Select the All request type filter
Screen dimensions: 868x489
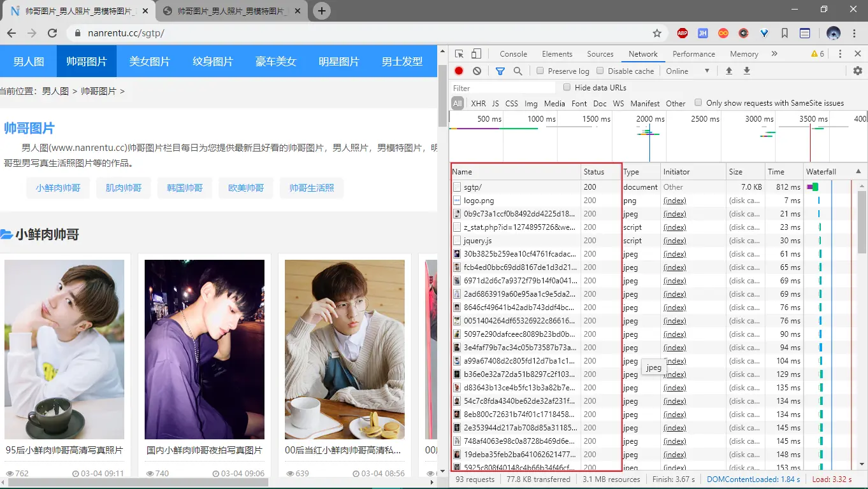(458, 103)
